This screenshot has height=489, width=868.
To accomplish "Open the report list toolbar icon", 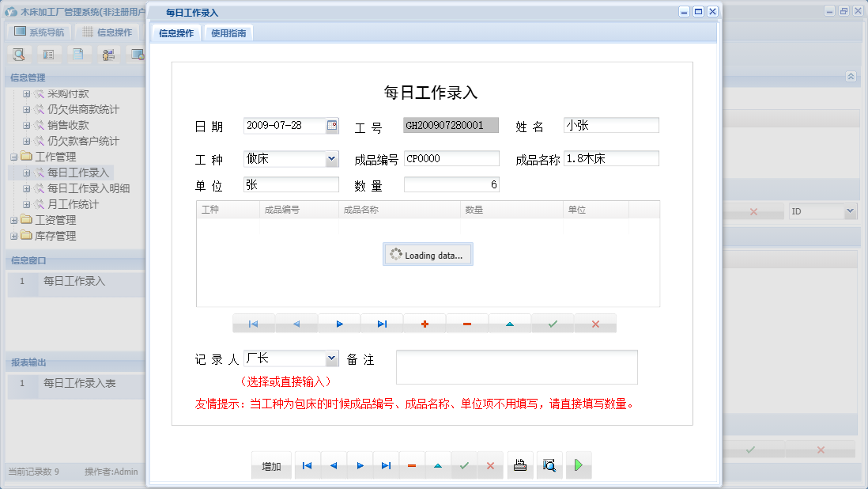I will click(48, 54).
